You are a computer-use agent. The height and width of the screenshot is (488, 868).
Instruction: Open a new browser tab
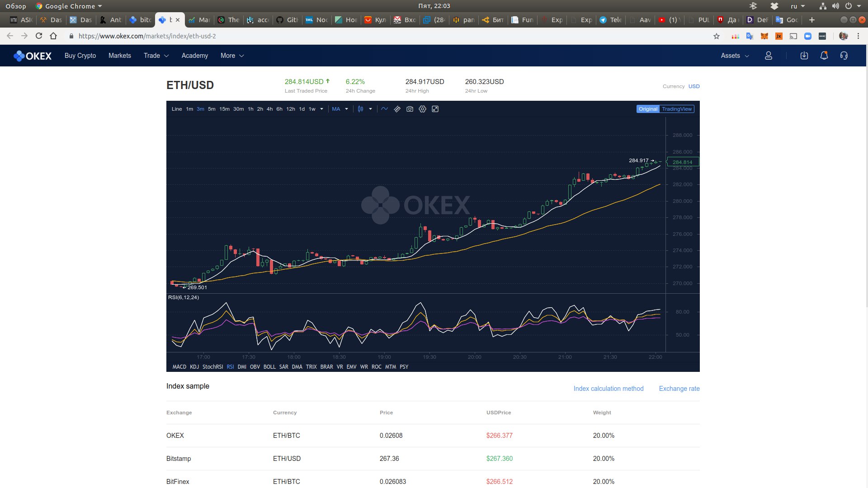[812, 20]
